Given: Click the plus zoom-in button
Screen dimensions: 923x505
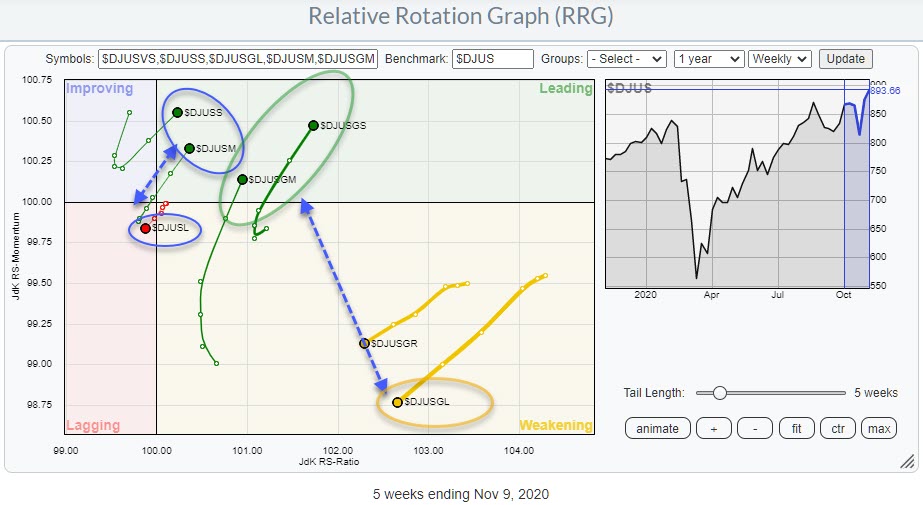Looking at the screenshot, I should (715, 428).
